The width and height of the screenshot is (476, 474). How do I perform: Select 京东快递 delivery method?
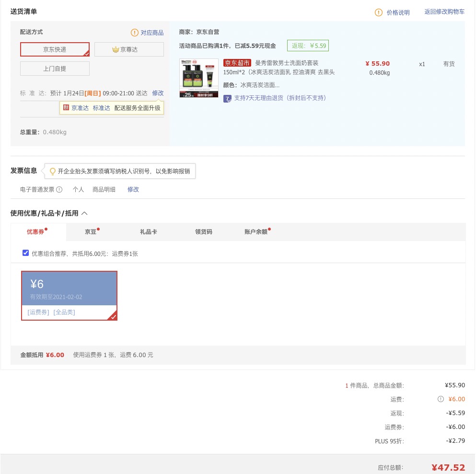tap(55, 49)
